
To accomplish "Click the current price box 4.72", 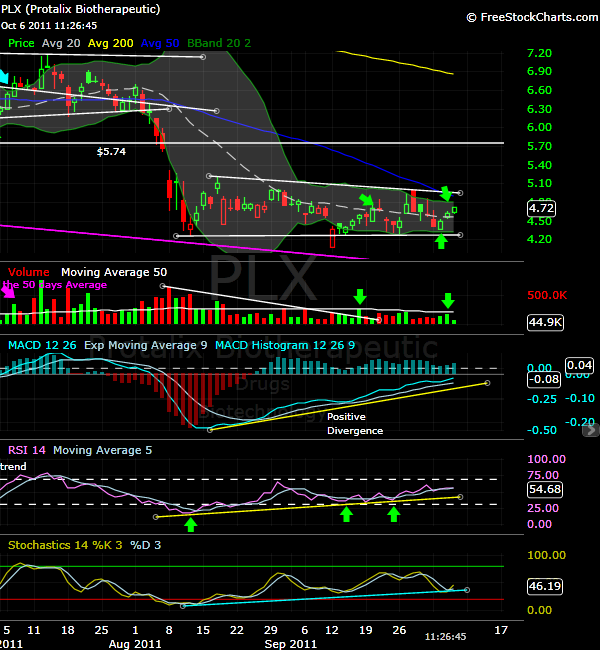I will 542,208.
